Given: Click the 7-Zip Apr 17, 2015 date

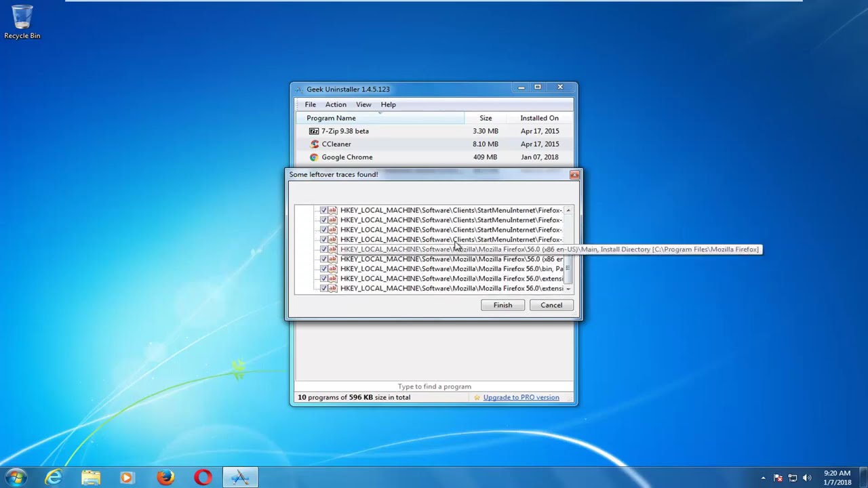Looking at the screenshot, I should click(540, 131).
